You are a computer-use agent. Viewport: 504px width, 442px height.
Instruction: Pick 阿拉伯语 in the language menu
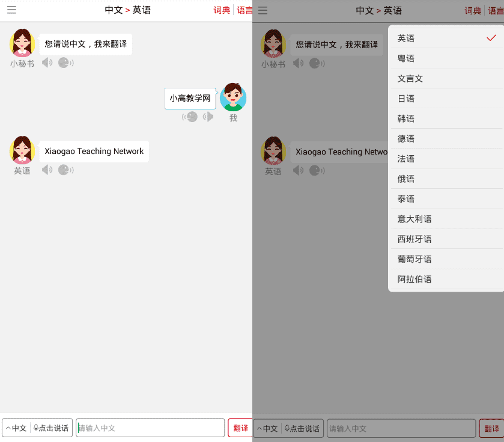pos(446,279)
